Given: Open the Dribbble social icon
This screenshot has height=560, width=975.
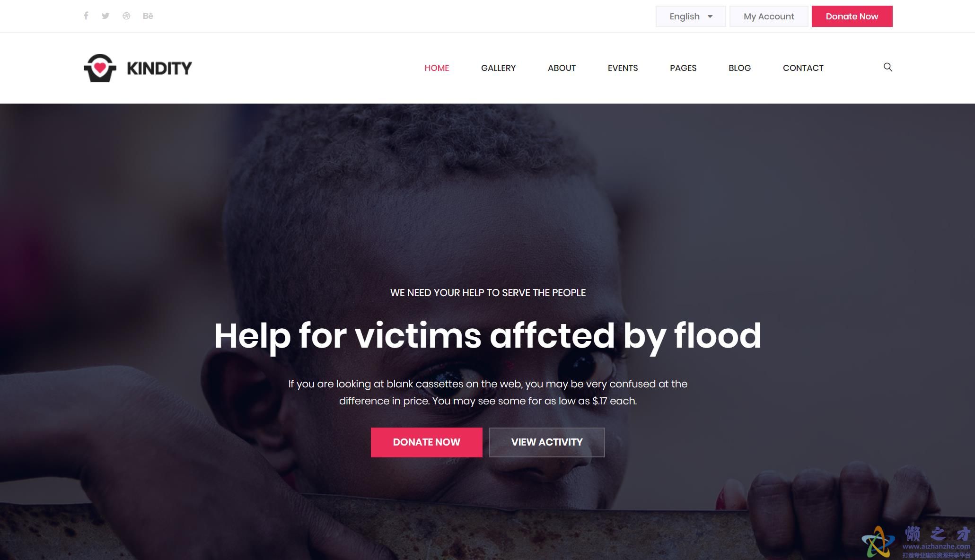Looking at the screenshot, I should (126, 16).
